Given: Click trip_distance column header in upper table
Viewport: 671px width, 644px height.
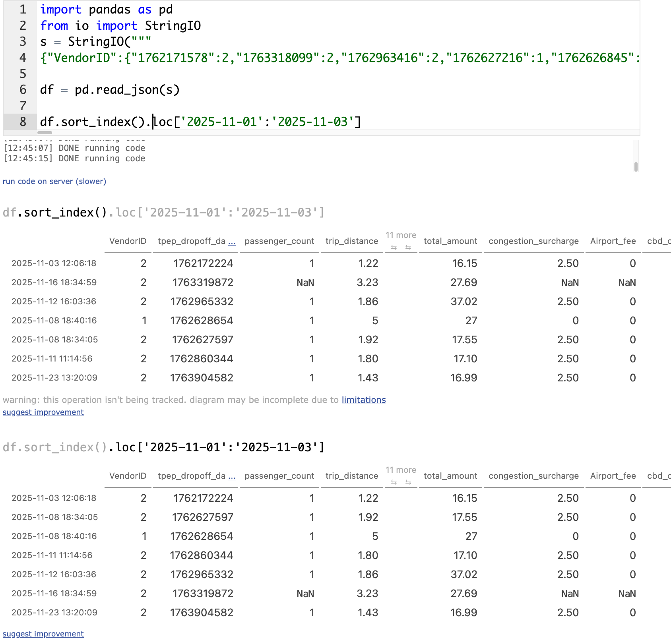Looking at the screenshot, I should [352, 241].
